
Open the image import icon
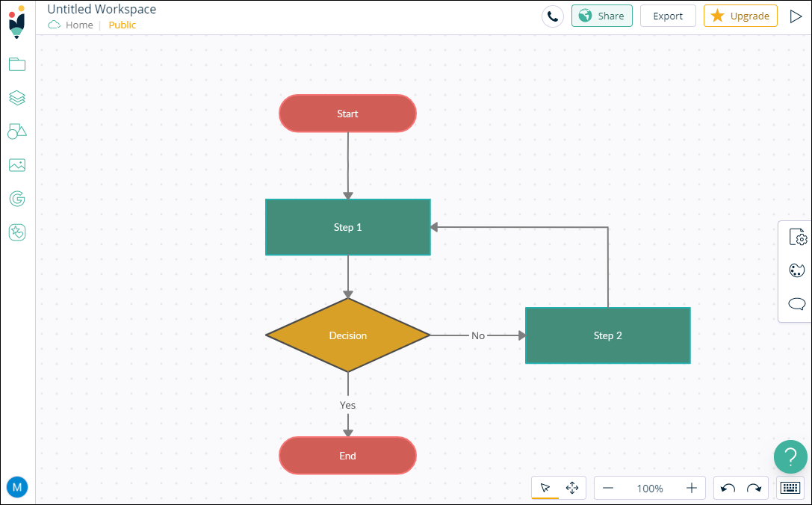[17, 165]
